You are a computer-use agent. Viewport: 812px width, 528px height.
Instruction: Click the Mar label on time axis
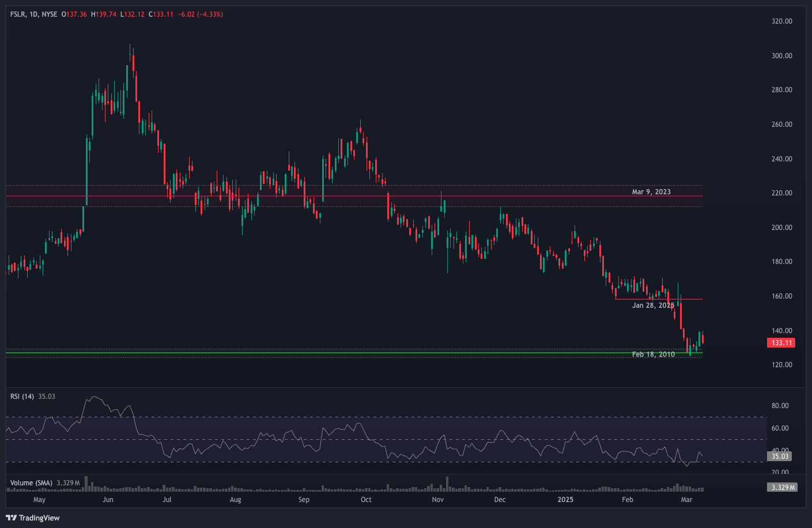point(686,500)
